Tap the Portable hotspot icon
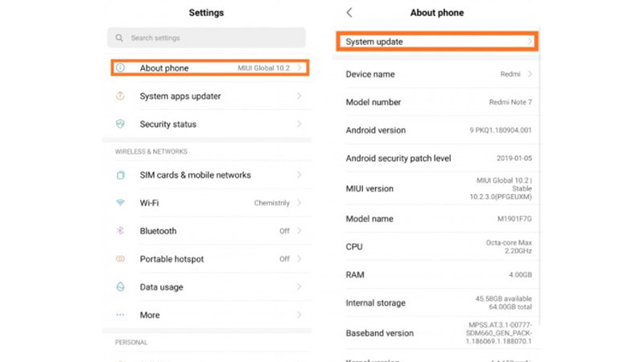 tap(120, 258)
